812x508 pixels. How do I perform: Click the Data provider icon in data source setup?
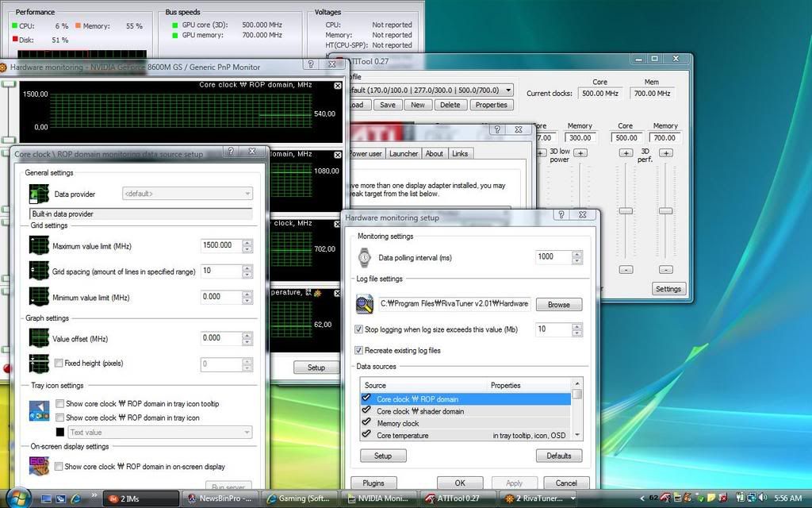(39, 194)
